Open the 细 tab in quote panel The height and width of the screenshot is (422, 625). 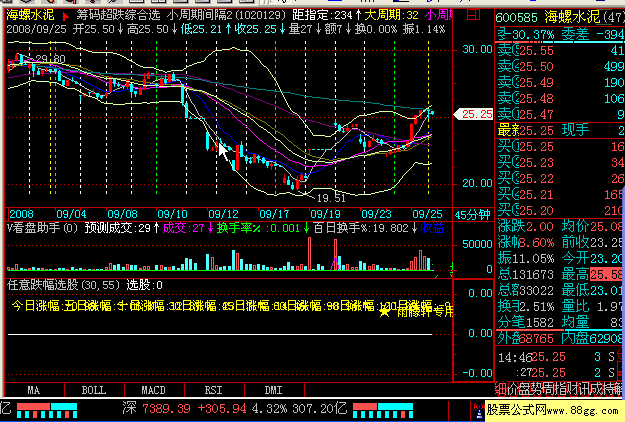(501, 389)
